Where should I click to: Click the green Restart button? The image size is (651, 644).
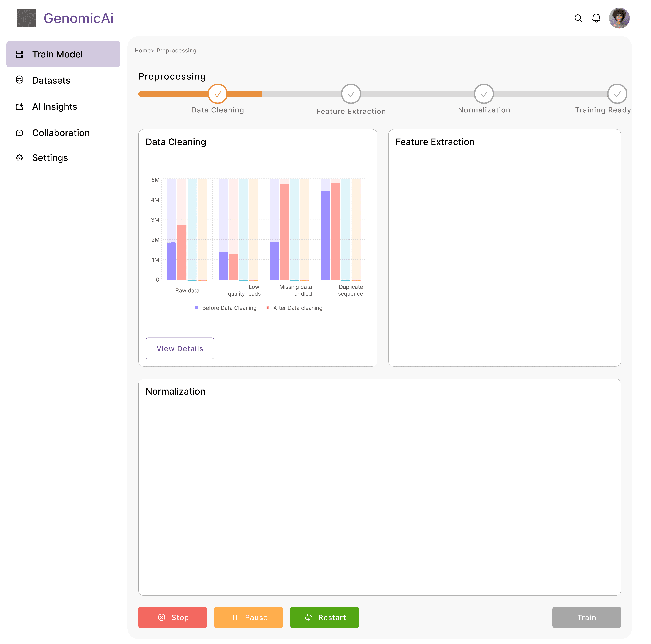point(324,617)
